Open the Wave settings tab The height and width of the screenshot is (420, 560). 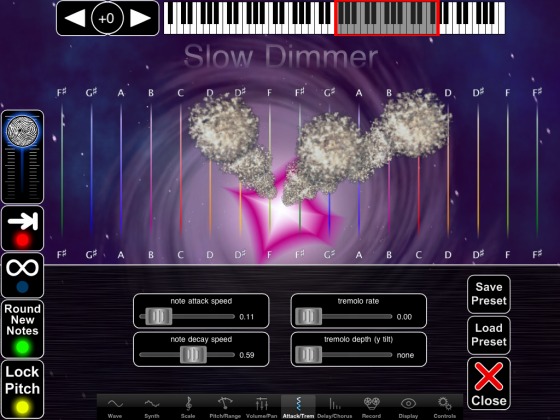point(115,407)
